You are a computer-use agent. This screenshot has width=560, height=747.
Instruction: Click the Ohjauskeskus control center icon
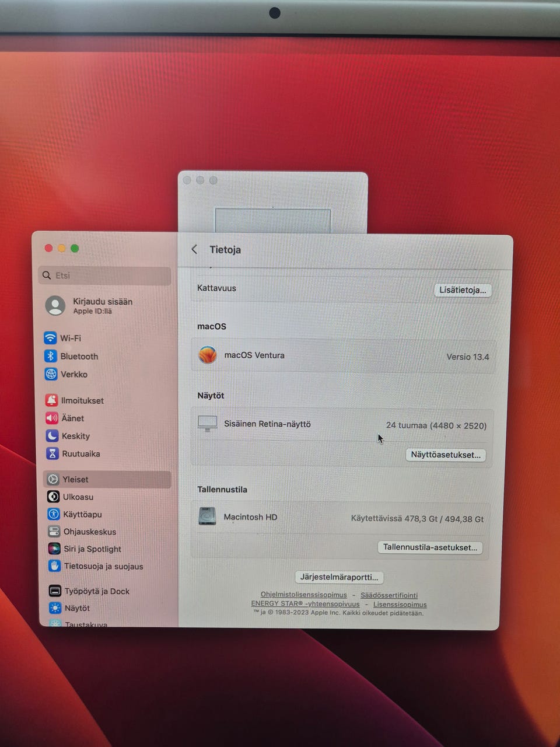click(54, 532)
